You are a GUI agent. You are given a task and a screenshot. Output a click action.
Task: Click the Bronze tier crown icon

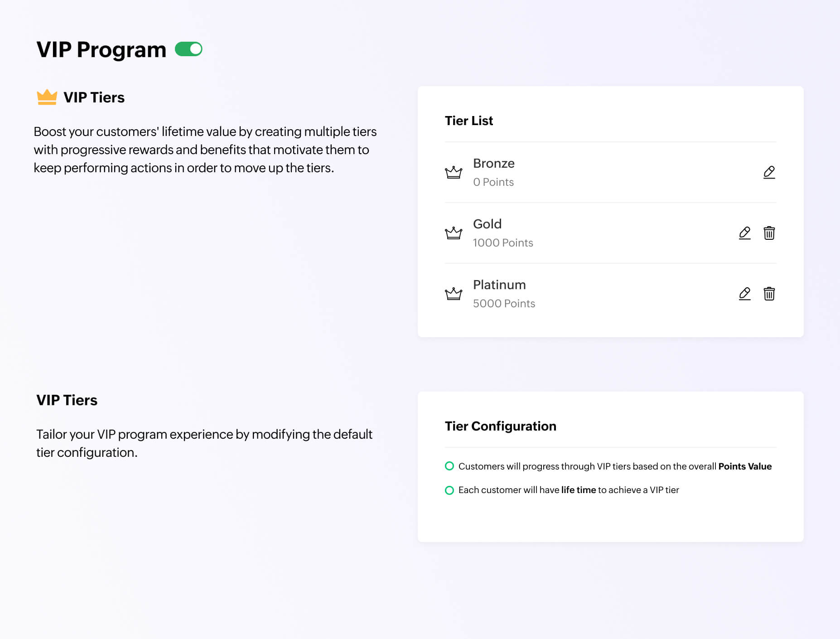tap(454, 172)
